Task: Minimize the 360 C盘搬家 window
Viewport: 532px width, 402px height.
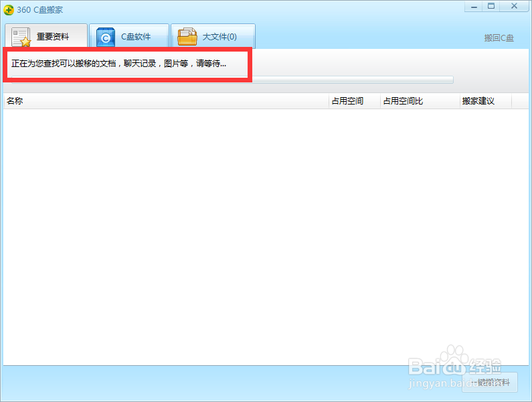Action: click(x=474, y=7)
